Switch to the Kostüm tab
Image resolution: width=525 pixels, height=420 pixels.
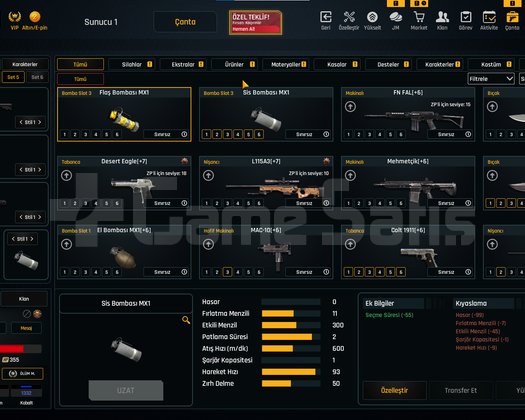491,64
